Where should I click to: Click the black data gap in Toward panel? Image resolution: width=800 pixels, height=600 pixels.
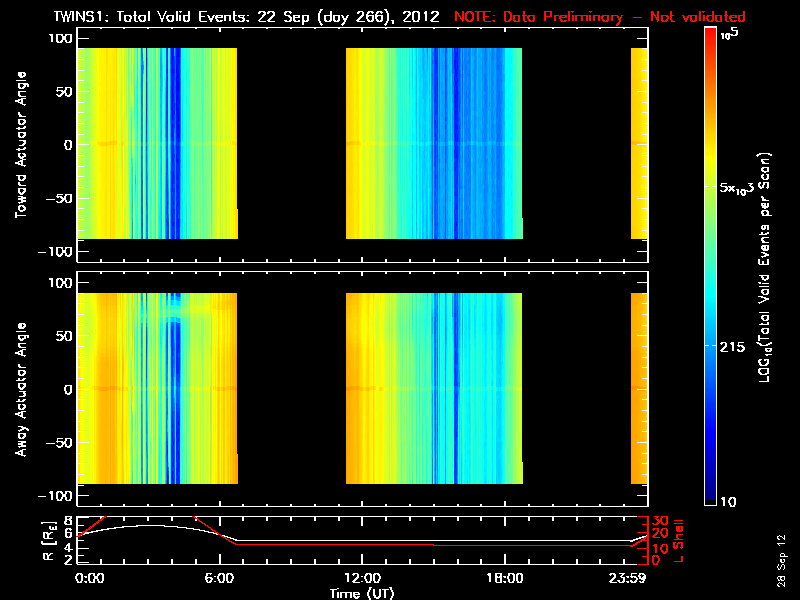point(291,145)
